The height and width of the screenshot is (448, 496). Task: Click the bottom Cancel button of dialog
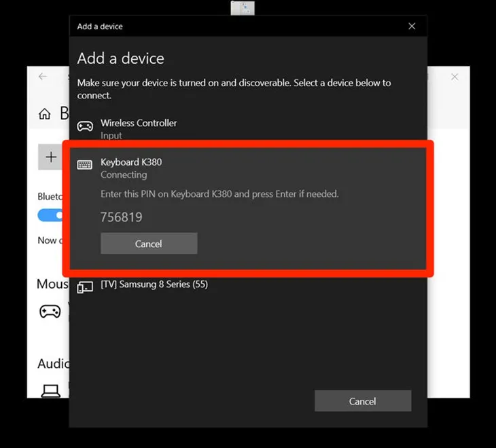tap(362, 401)
